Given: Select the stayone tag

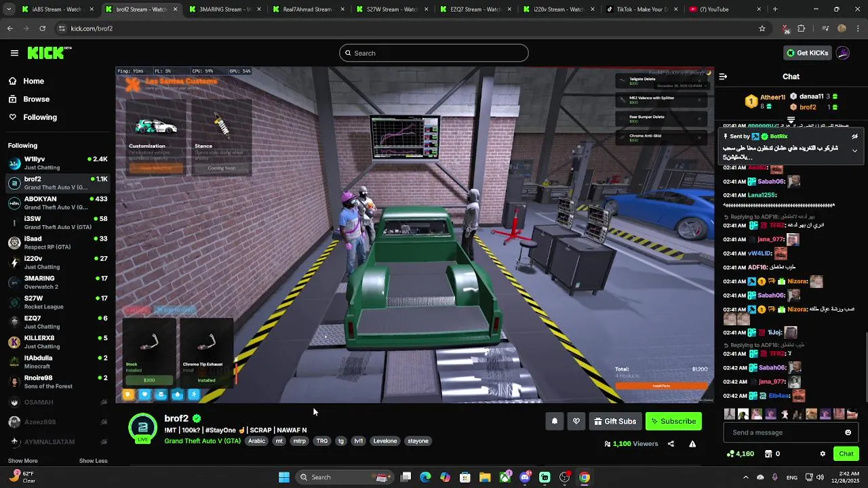Looking at the screenshot, I should coord(418,441).
